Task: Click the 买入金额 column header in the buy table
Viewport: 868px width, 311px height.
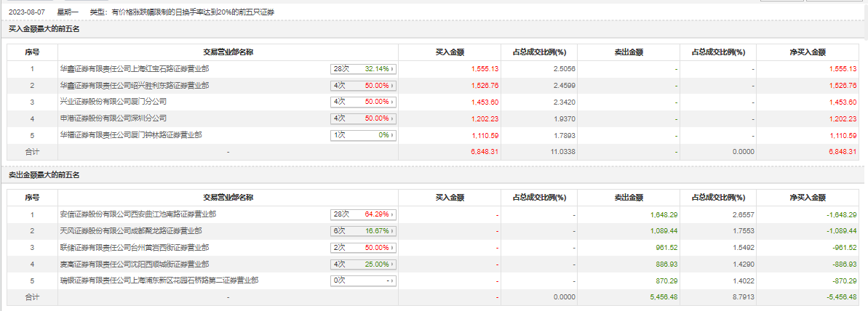Action: (450, 52)
